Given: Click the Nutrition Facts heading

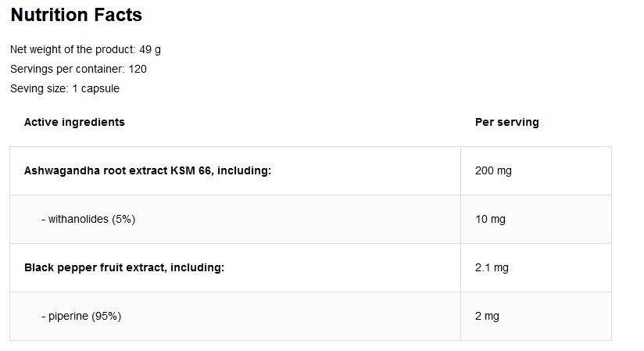Looking at the screenshot, I should (x=77, y=15).
